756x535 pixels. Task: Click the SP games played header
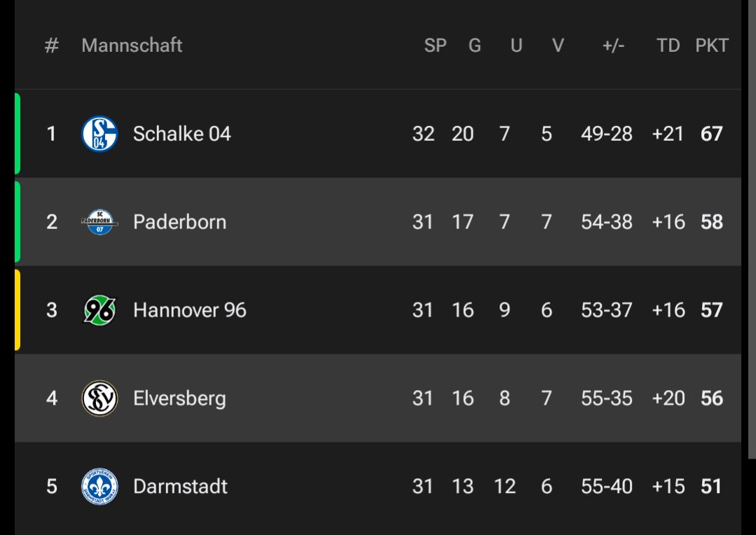pyautogui.click(x=435, y=46)
